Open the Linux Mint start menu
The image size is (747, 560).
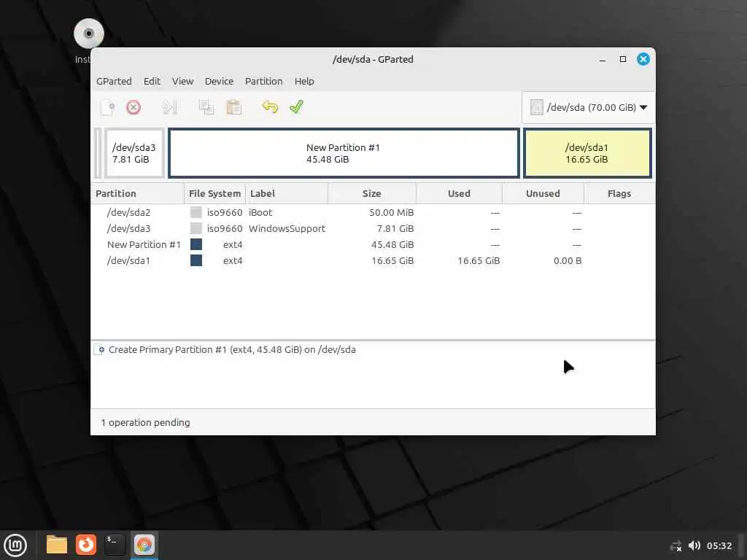point(15,545)
